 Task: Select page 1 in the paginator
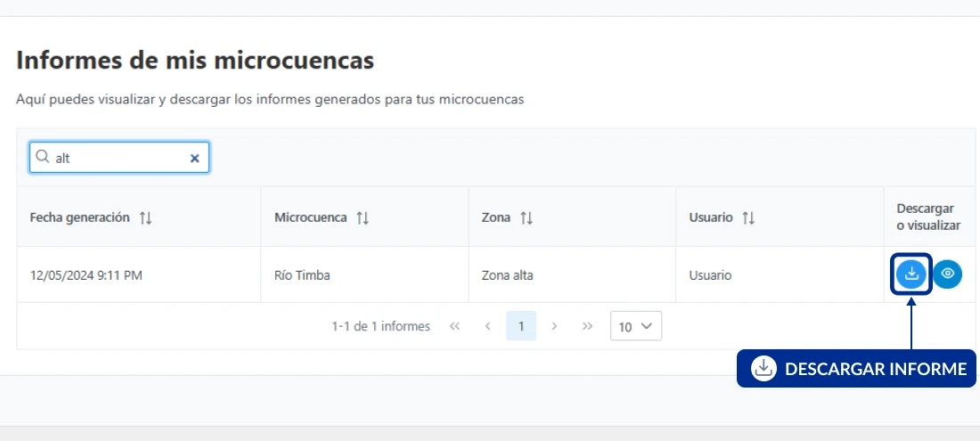tap(520, 326)
